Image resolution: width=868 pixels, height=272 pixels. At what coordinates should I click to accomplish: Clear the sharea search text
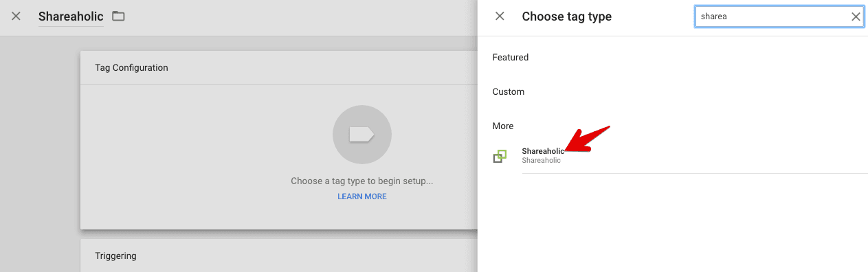[856, 17]
